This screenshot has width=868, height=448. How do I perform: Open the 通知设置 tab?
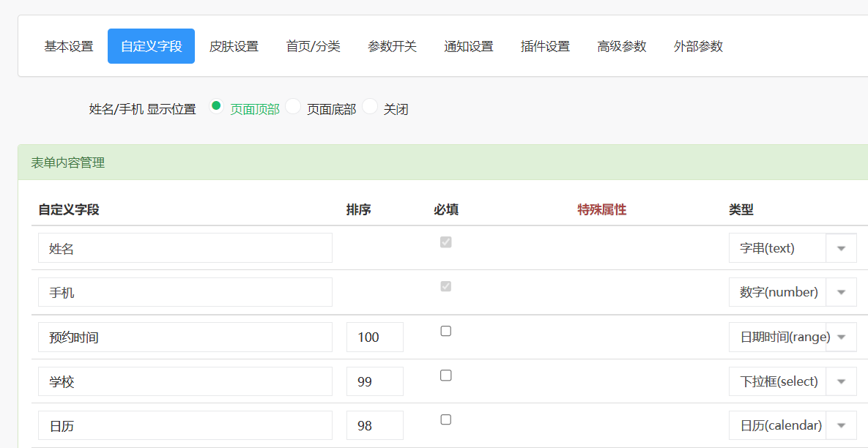[468, 45]
